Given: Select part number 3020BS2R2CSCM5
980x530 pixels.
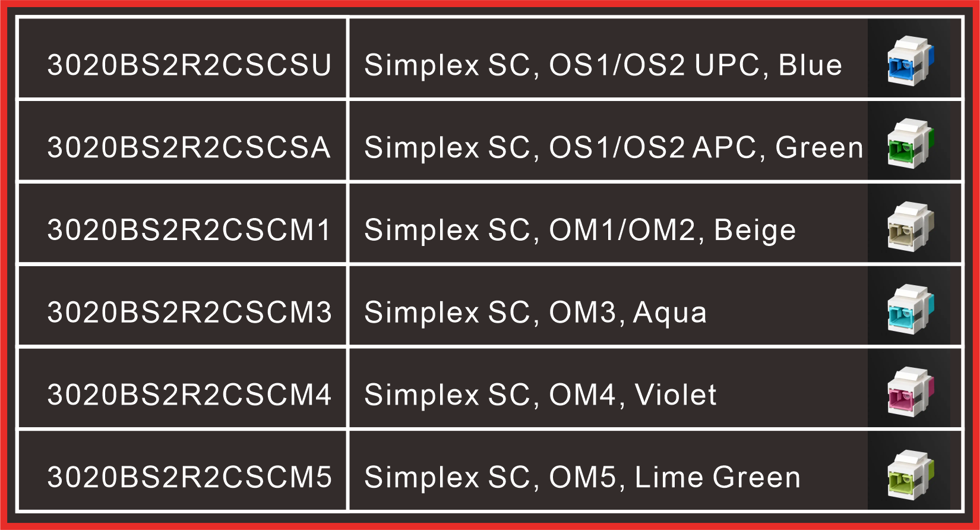Looking at the screenshot, I should [189, 478].
